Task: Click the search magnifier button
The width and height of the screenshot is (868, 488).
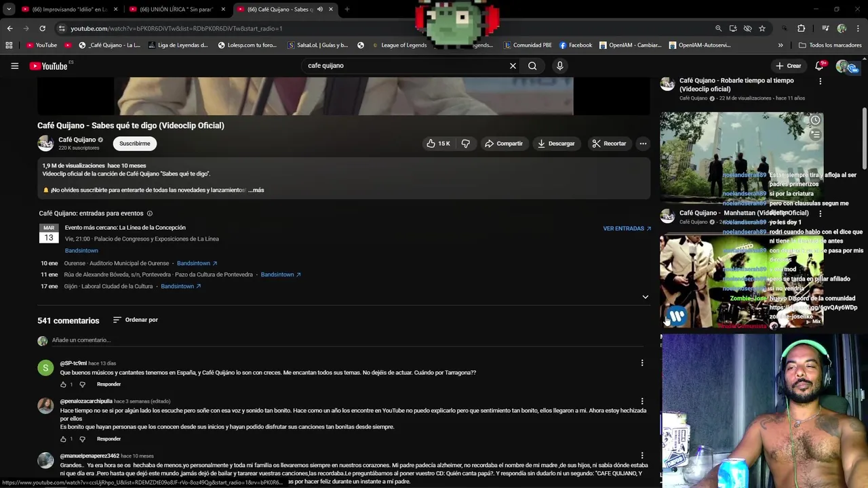Action: [532, 66]
